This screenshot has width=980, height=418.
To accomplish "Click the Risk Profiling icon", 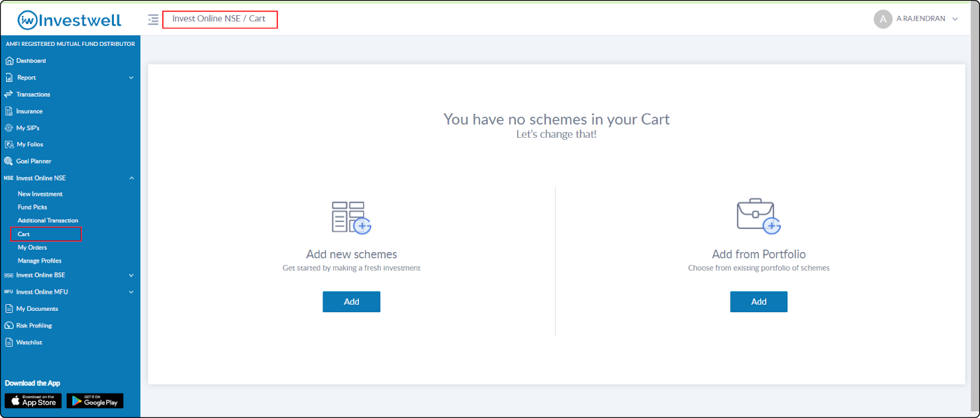I will click(x=9, y=326).
